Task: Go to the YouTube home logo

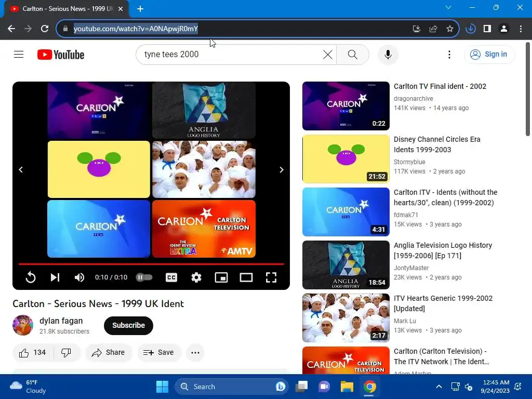Action: click(x=61, y=54)
